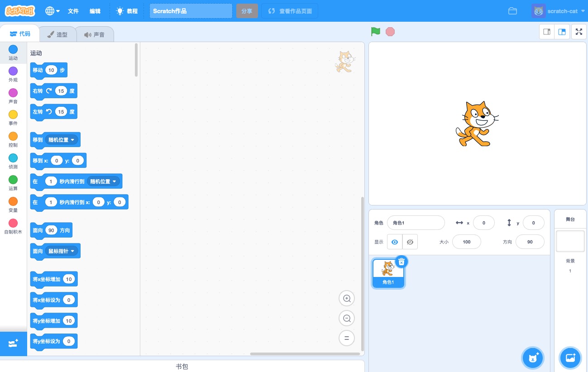The height and width of the screenshot is (372, 588).
Task: Select 自制积木 block category
Action: [13, 226]
